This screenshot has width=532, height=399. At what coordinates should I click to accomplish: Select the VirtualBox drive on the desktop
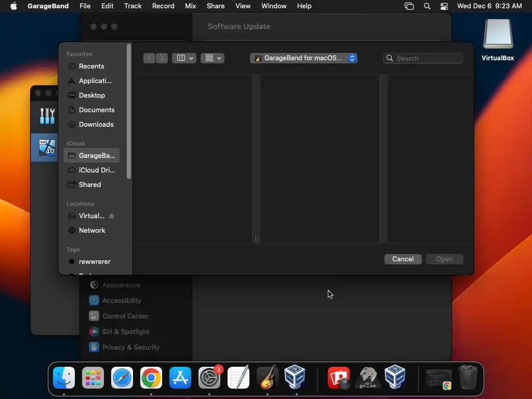(498, 40)
